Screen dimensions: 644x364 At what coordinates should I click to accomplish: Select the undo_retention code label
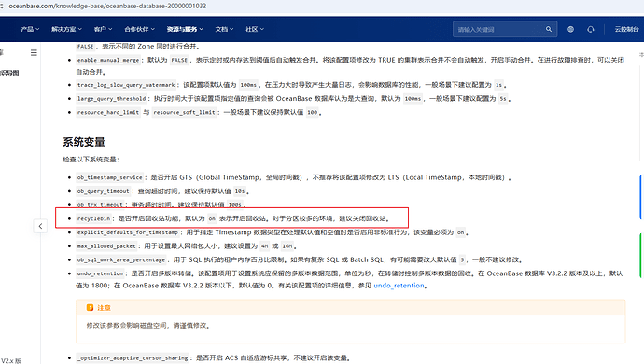click(x=100, y=273)
